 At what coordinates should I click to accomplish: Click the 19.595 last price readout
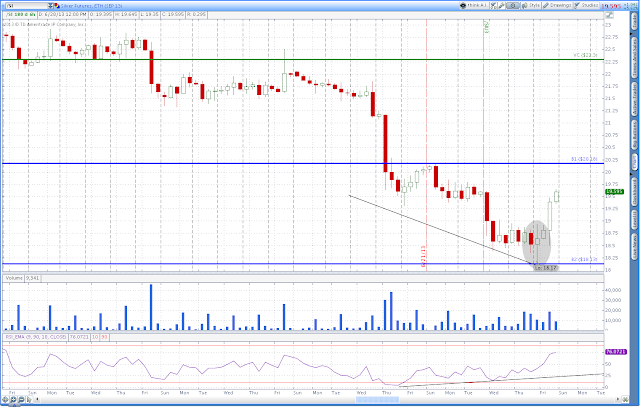point(611,6)
